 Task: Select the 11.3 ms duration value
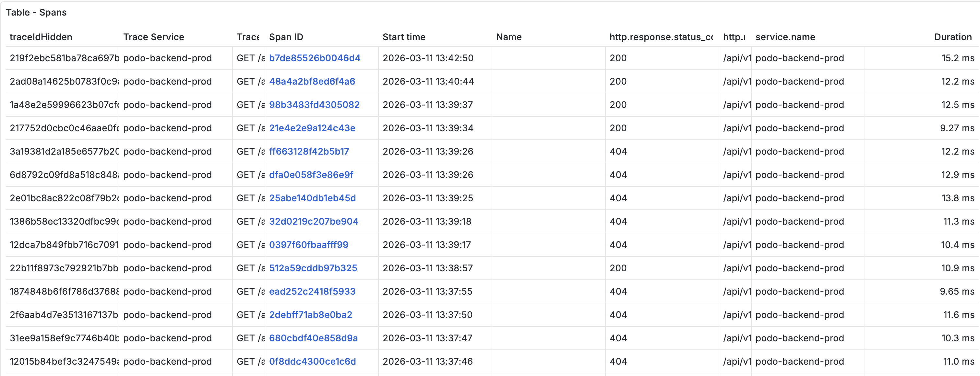tap(959, 222)
